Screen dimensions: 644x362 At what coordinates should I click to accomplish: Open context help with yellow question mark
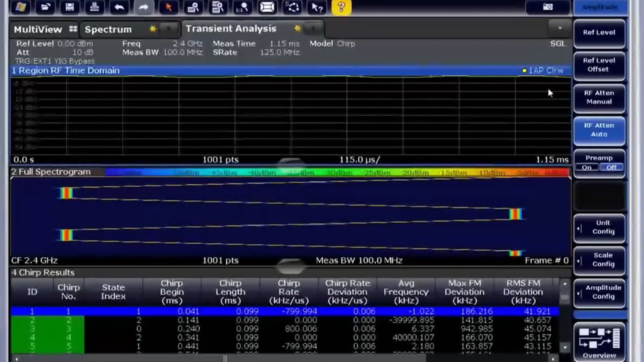341,7
